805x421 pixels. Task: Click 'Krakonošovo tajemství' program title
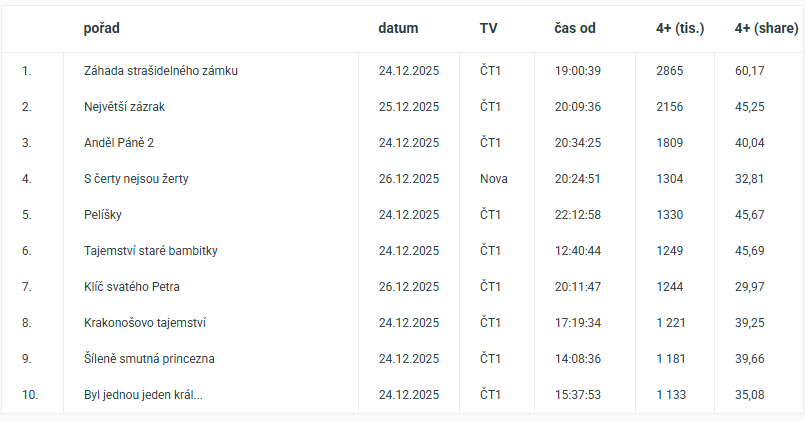point(145,323)
